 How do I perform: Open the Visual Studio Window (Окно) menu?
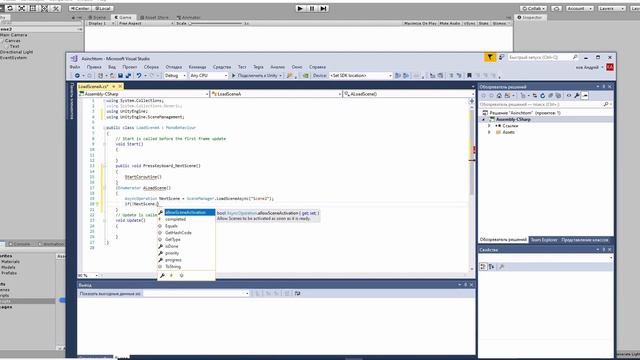(x=297, y=67)
